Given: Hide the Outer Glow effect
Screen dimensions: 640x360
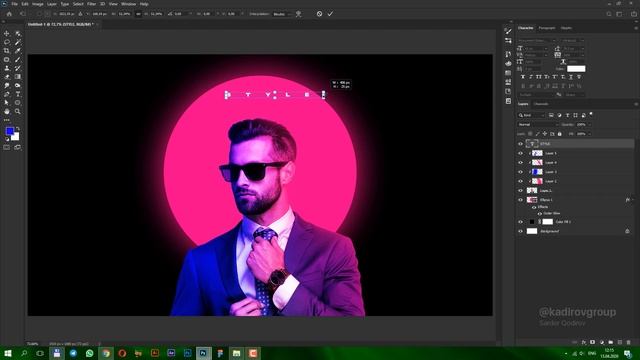Looking at the screenshot, I should [540, 213].
